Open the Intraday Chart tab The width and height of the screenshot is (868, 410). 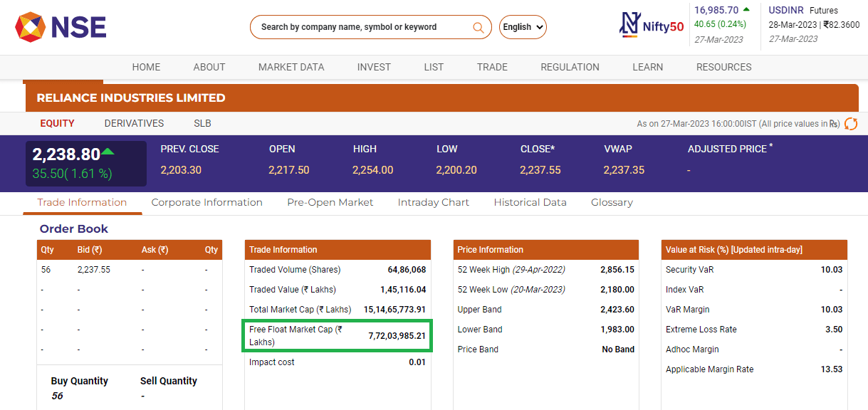tap(433, 202)
